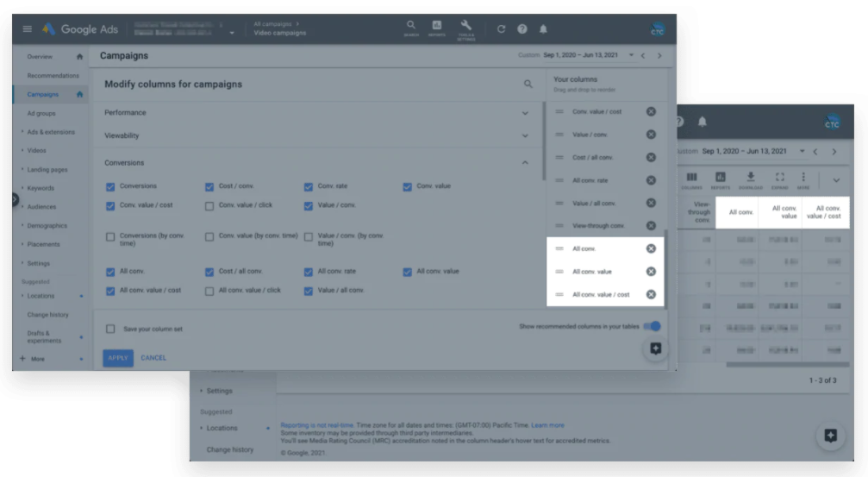This screenshot has width=868, height=477.
Task: Click the refresh icon in header
Action: (x=502, y=29)
